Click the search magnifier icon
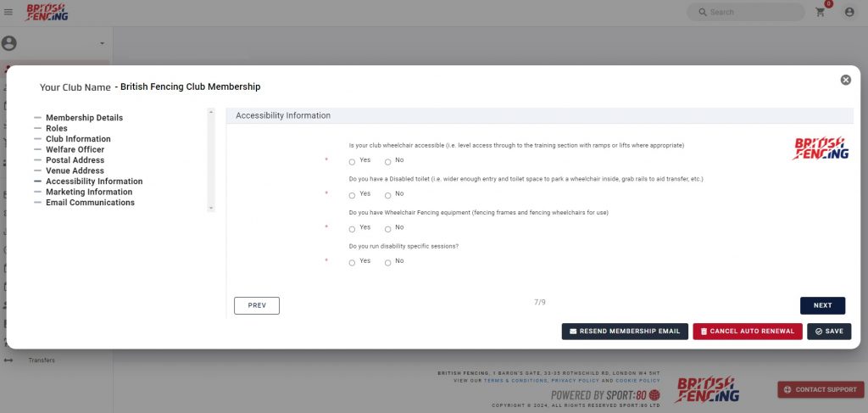The width and height of the screenshot is (868, 413). (x=702, y=12)
